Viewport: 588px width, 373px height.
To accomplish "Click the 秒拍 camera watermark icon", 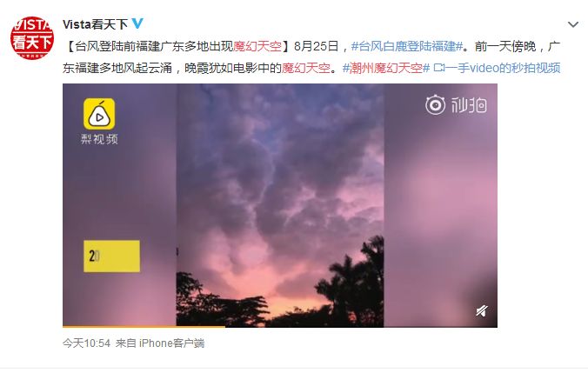I will pyautogui.click(x=435, y=105).
